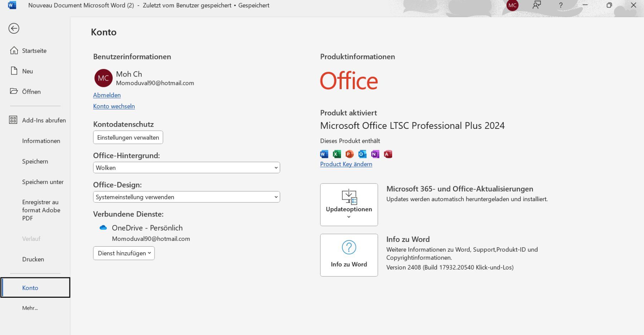644x335 pixels.
Task: Click the Neu blank page icon
Action: pos(14,71)
